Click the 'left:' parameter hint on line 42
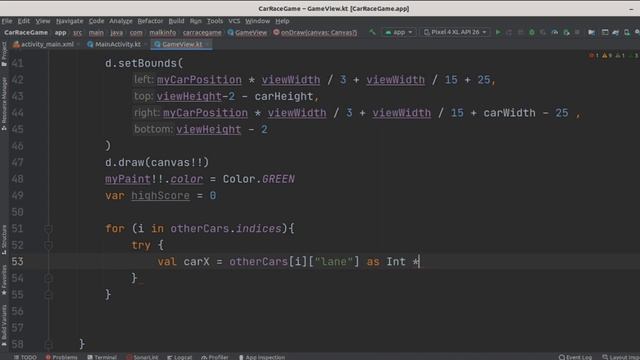 (144, 80)
